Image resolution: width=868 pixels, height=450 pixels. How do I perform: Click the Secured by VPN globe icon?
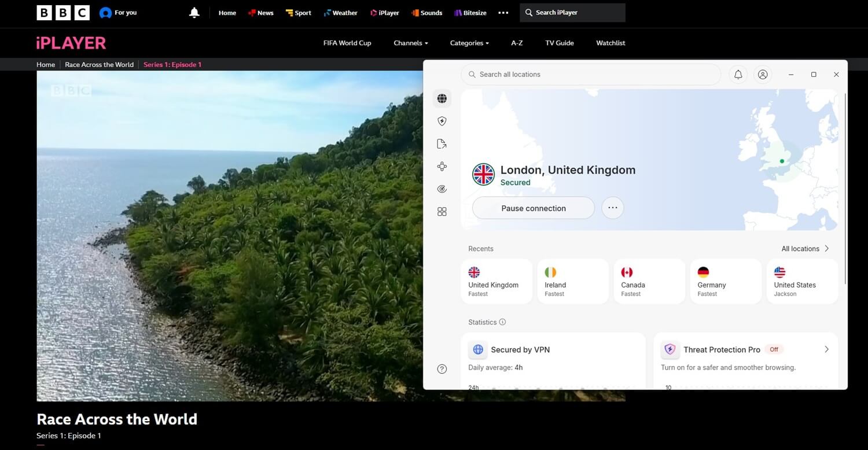click(478, 349)
